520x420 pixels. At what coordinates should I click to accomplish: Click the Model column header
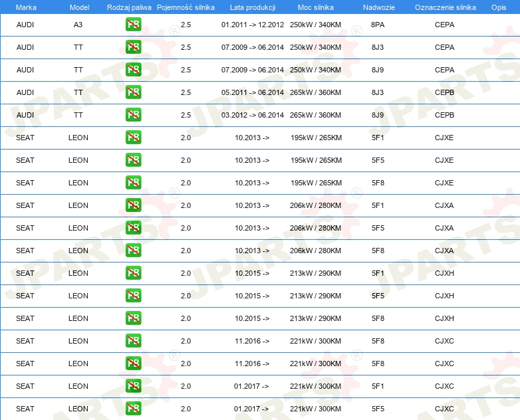pos(79,7)
